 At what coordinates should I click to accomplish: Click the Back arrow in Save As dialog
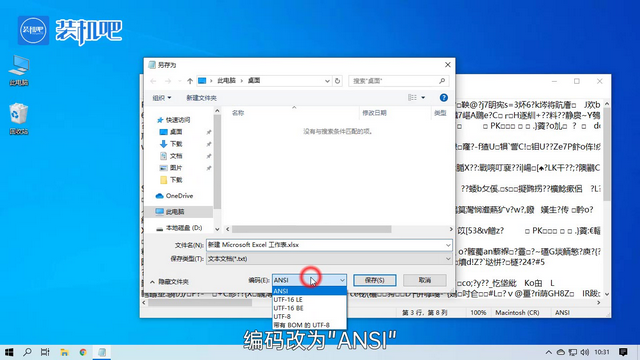[153, 81]
